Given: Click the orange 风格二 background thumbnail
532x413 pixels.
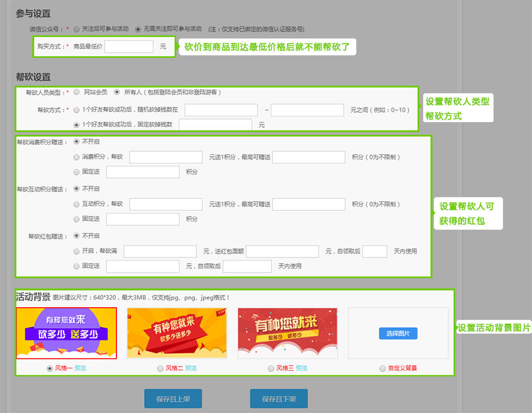Looking at the screenshot, I should (177, 333).
